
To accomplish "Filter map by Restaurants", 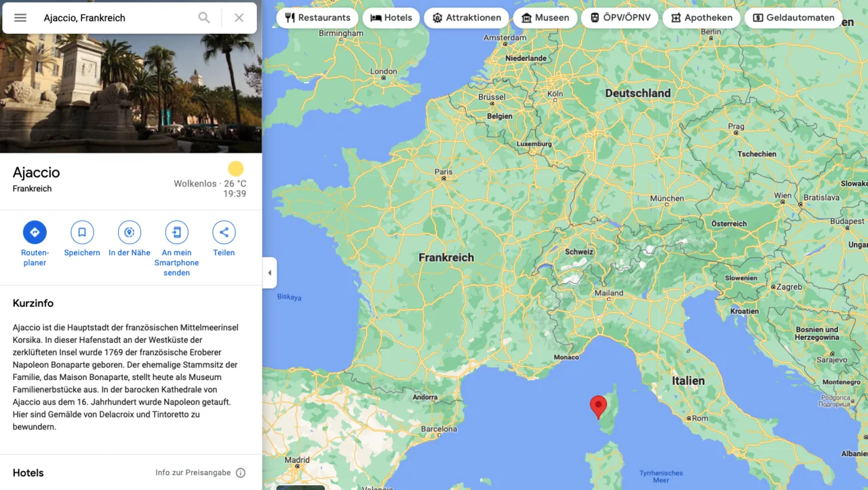I will [x=317, y=18].
